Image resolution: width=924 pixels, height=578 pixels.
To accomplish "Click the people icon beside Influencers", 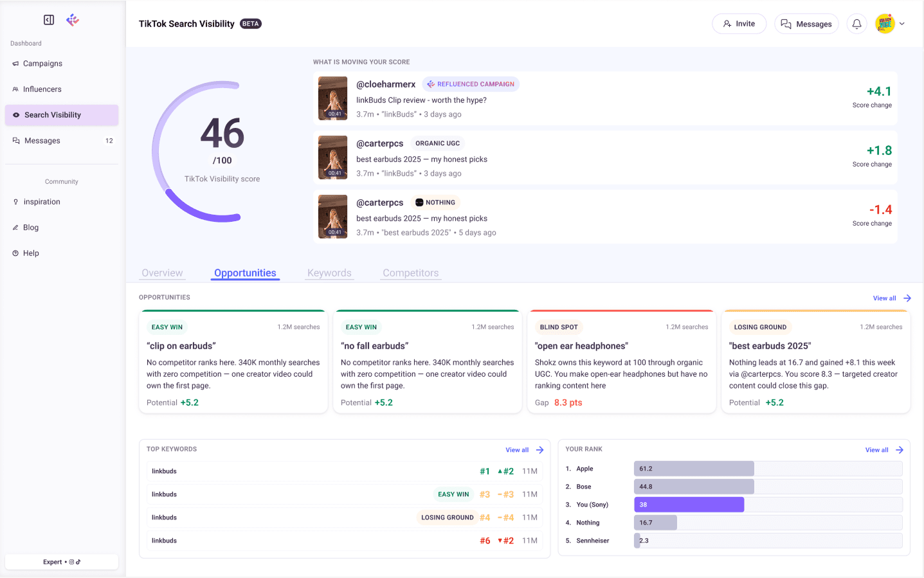I will [x=15, y=89].
